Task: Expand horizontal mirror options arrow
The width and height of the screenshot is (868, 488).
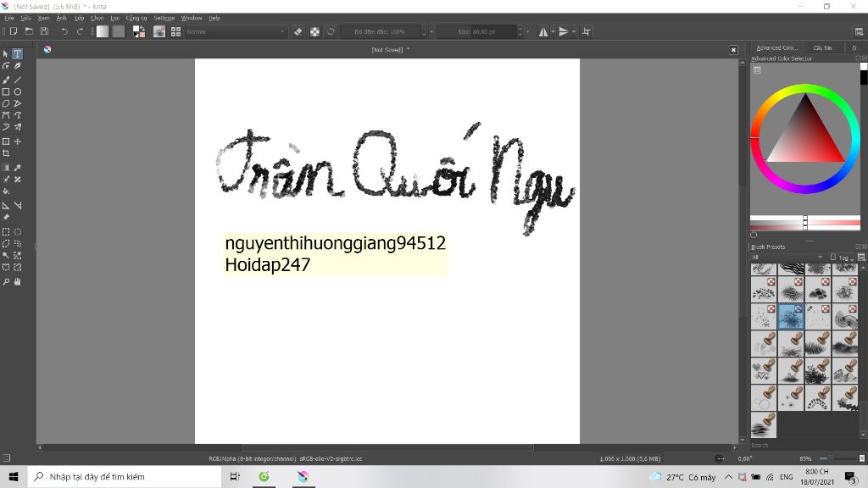Action: [553, 31]
